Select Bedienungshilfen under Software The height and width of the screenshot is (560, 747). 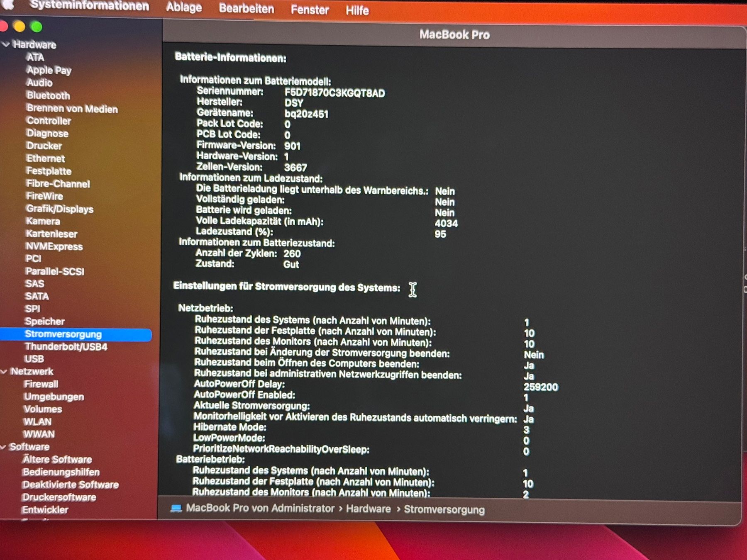[61, 472]
